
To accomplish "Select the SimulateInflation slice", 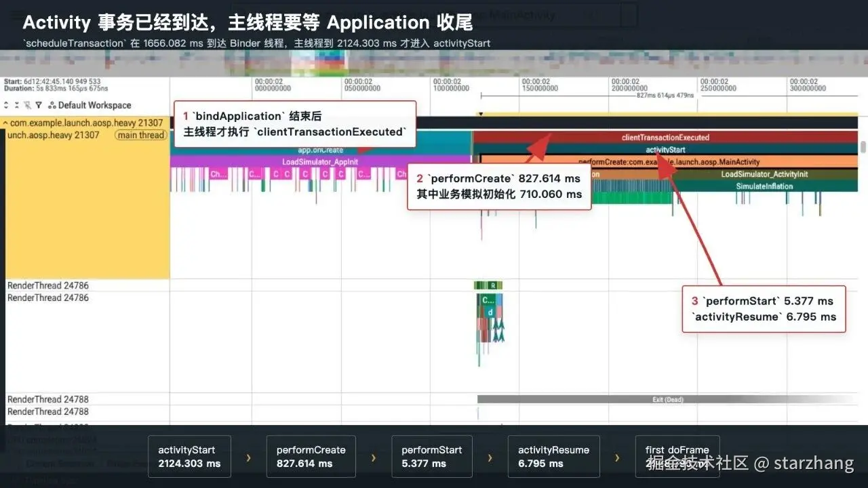I will pos(764,186).
